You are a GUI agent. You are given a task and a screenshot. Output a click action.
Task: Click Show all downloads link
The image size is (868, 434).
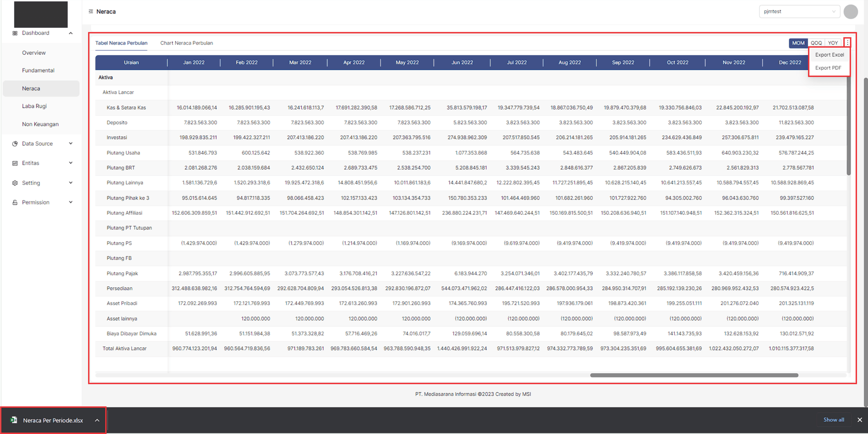pos(833,420)
